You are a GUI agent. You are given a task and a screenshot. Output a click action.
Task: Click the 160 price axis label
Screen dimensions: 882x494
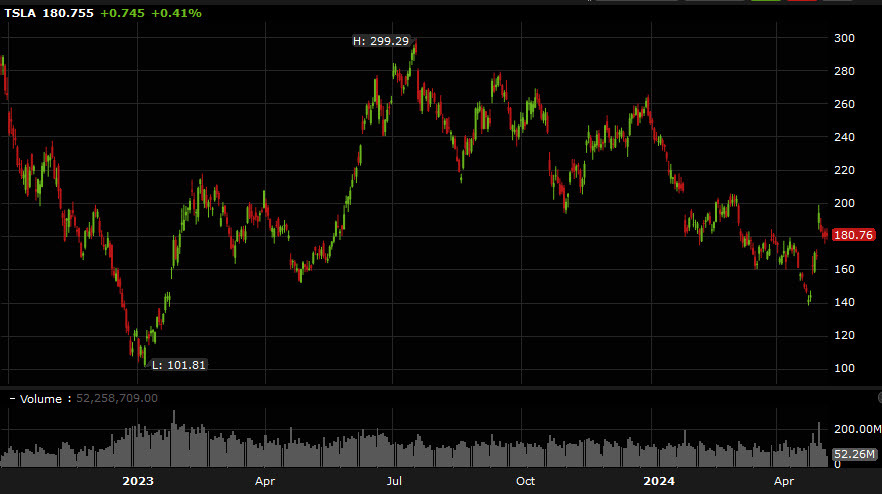[x=844, y=270]
